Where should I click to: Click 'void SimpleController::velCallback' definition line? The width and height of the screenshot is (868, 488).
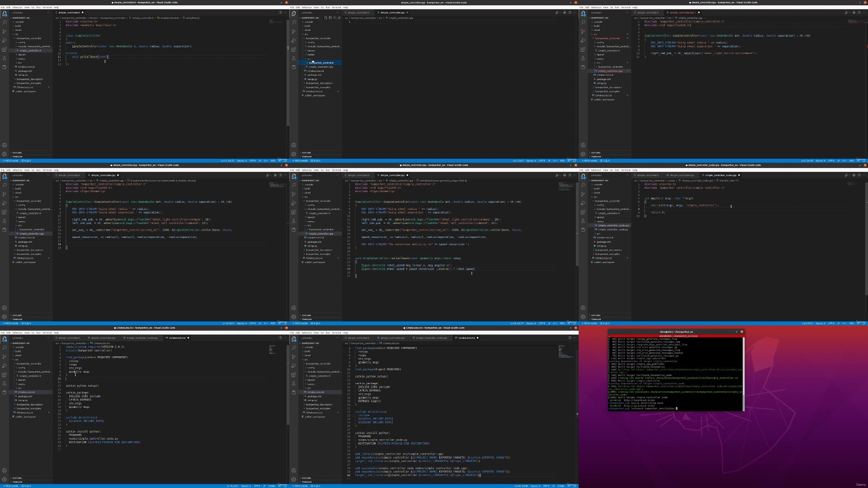point(407,258)
